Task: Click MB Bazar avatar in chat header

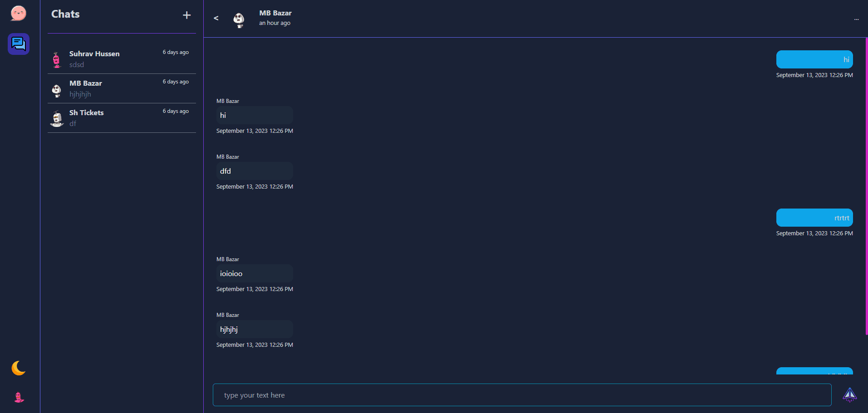Action: point(239,19)
